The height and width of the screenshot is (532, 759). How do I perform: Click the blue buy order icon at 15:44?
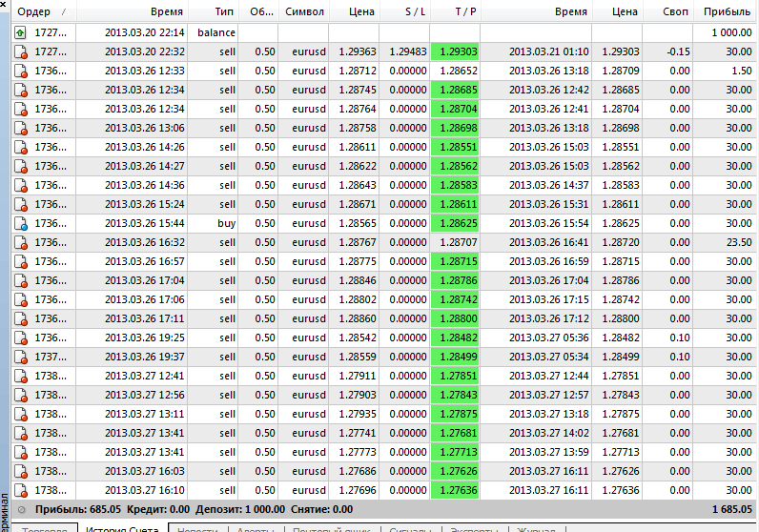click(x=21, y=224)
